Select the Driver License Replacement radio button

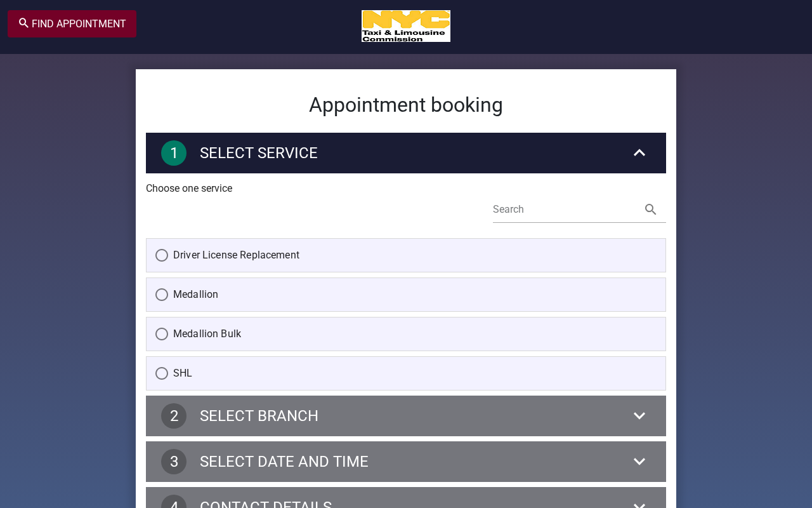(162, 255)
